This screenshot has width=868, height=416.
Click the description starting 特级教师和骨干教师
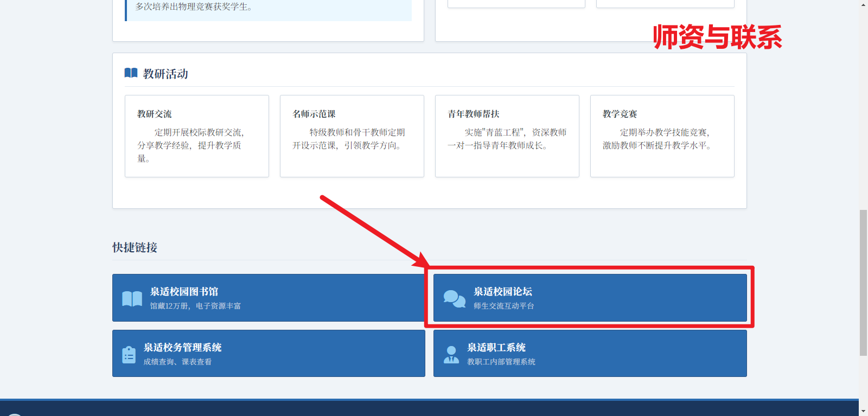pyautogui.click(x=349, y=139)
